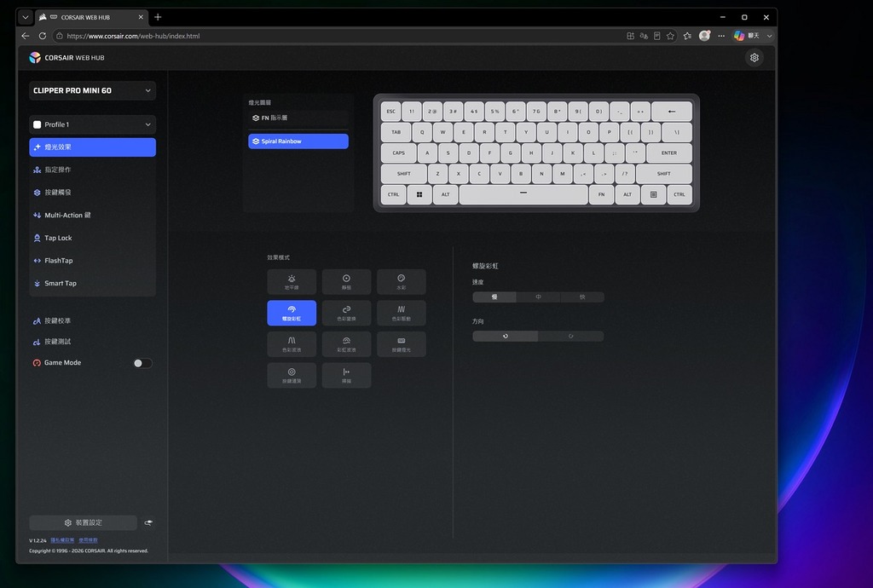Open the browser favorites list icon
The width and height of the screenshot is (873, 588).
coord(687,36)
